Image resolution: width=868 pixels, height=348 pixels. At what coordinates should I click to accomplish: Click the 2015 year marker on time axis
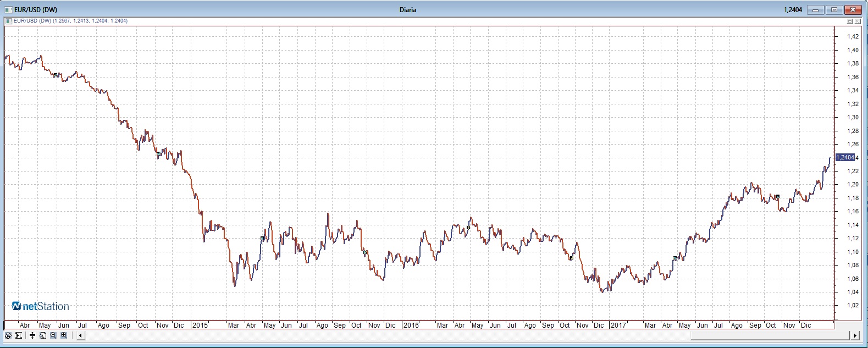[200, 325]
